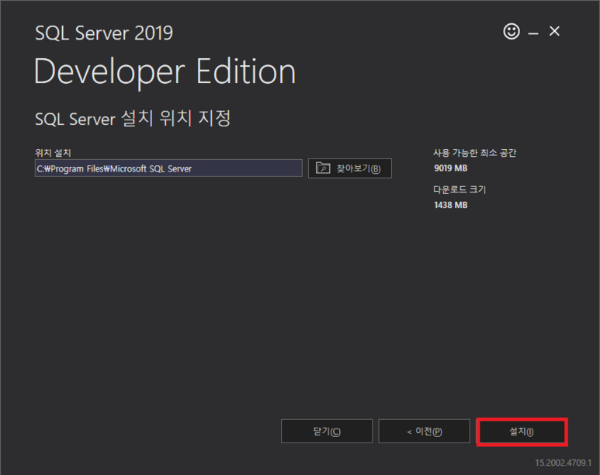
Task: Click the Developer Edition title
Action: coord(165,72)
